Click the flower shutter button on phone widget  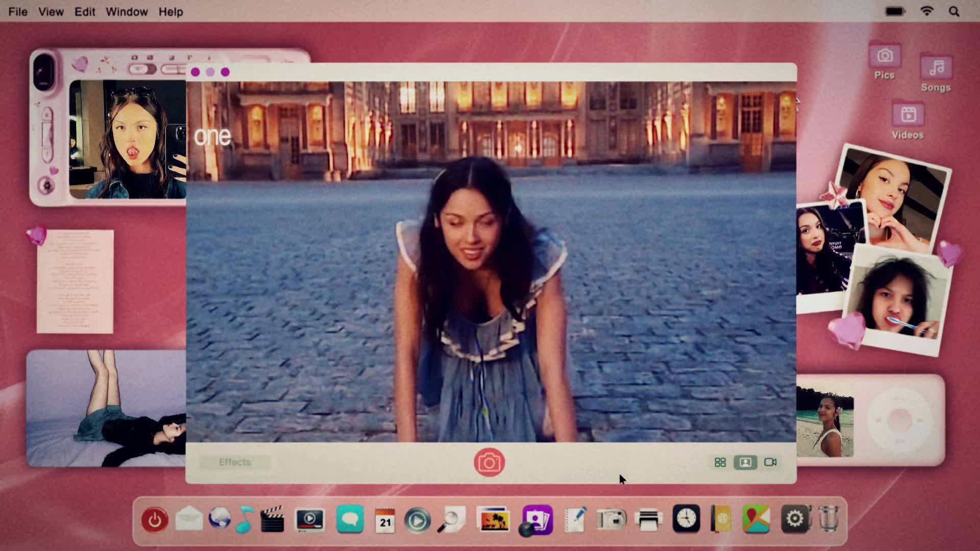pyautogui.click(x=47, y=185)
